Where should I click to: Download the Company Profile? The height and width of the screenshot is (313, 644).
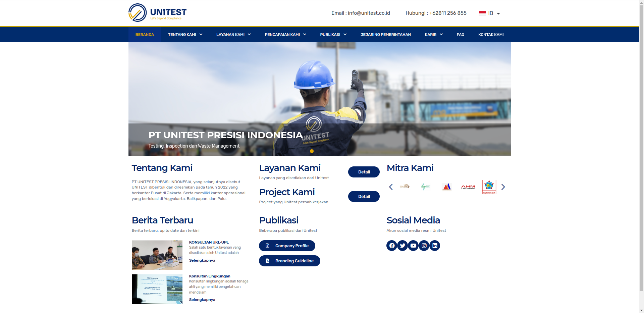click(x=287, y=246)
